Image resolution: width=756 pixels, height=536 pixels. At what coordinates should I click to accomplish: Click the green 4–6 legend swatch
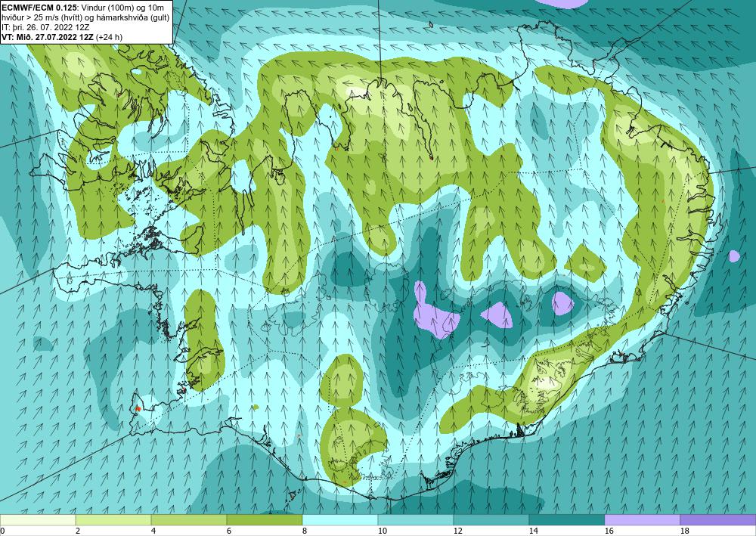point(189,520)
